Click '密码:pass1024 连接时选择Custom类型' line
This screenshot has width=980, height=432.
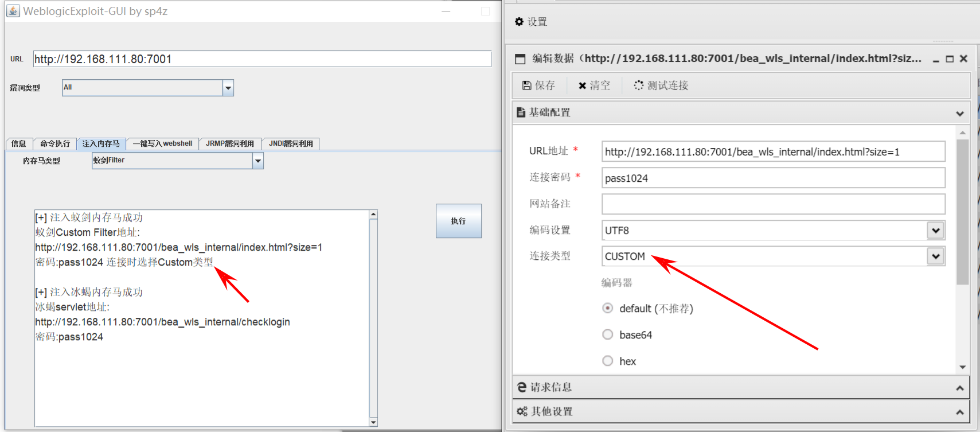(x=124, y=262)
